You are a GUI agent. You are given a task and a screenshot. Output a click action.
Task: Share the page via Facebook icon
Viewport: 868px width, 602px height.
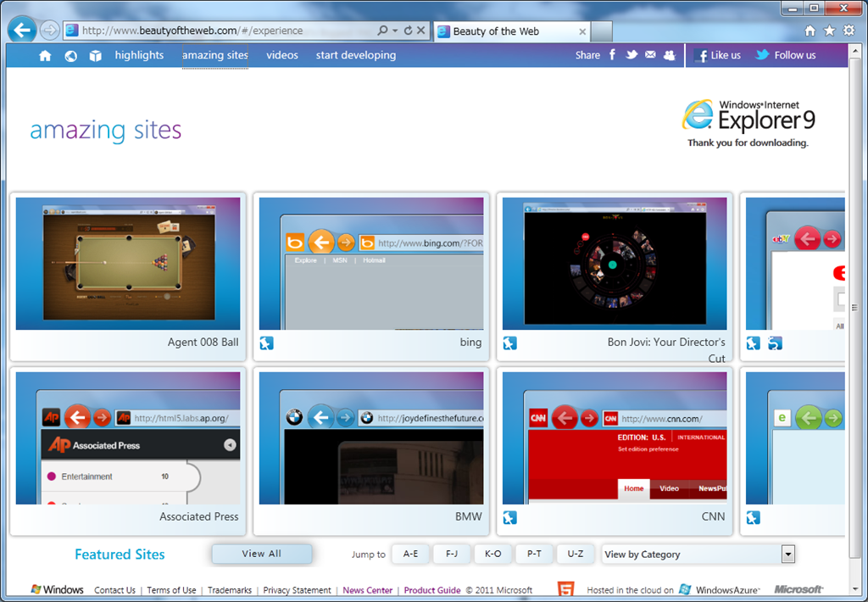click(612, 54)
